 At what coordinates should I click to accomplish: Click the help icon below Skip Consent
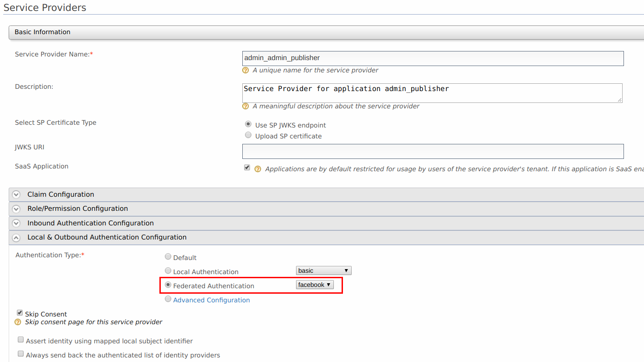click(x=18, y=322)
